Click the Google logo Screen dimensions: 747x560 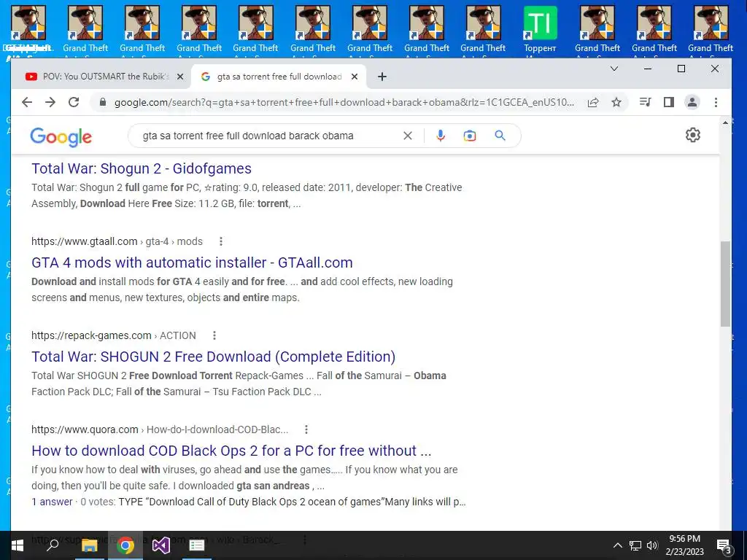(61, 137)
